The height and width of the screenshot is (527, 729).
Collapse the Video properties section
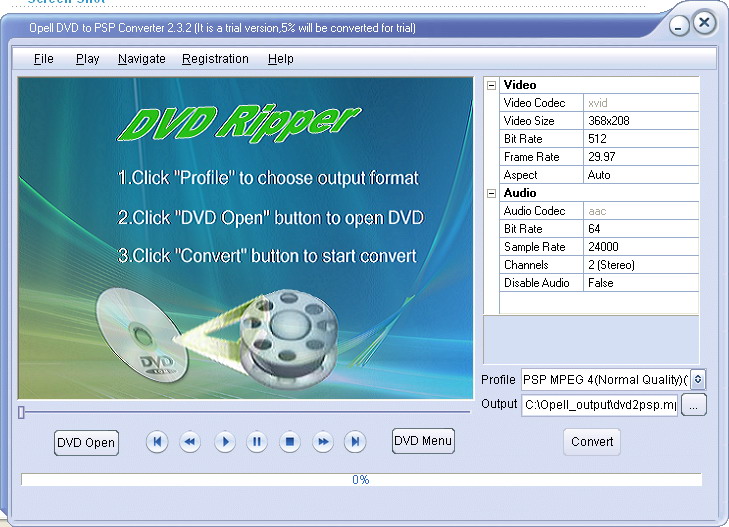click(x=491, y=86)
